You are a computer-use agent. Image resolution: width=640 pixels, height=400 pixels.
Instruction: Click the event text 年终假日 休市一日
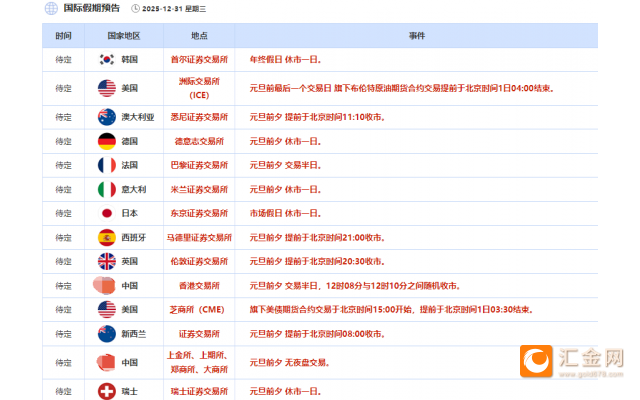pyautogui.click(x=285, y=60)
